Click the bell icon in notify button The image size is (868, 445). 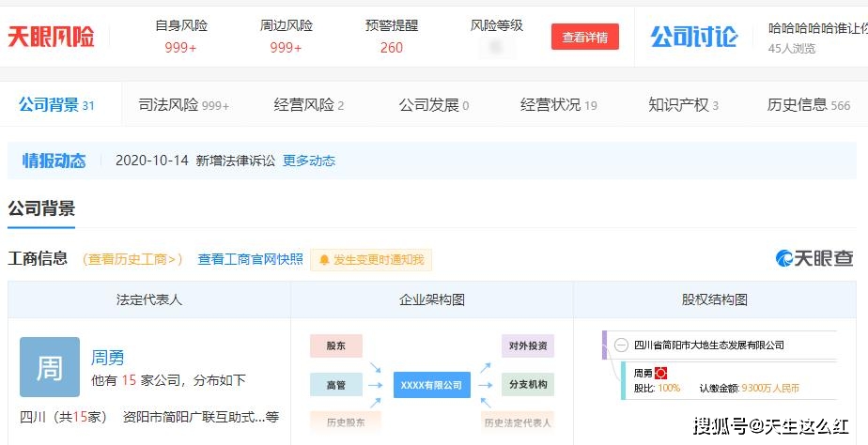(x=324, y=259)
